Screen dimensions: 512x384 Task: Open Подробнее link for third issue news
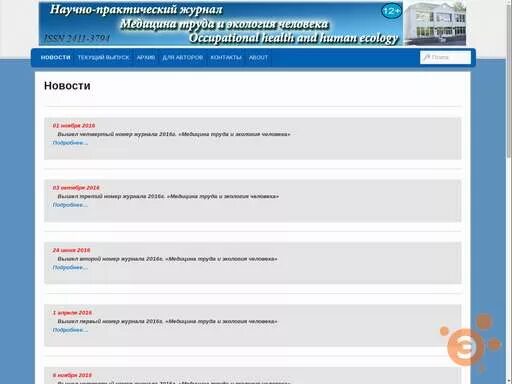(70, 205)
